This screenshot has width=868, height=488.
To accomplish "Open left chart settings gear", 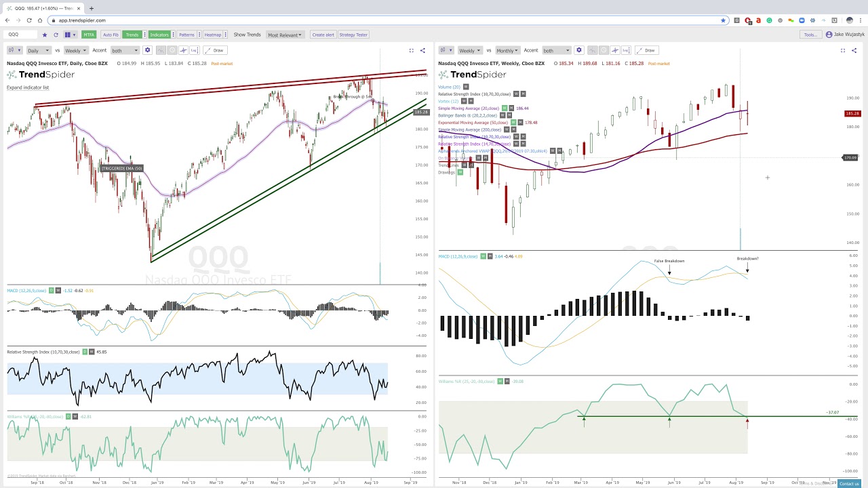I will pyautogui.click(x=147, y=50).
